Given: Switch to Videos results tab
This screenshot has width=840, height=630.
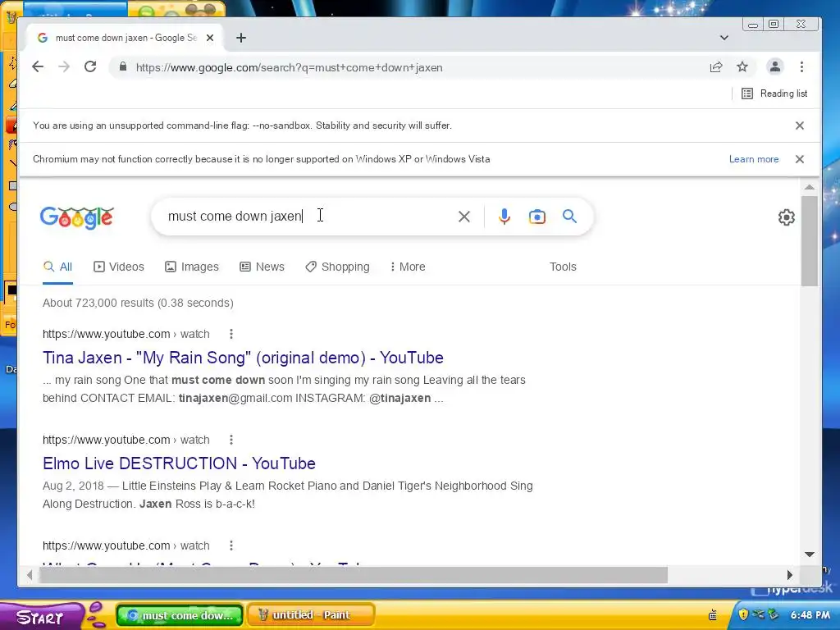Looking at the screenshot, I should [119, 267].
